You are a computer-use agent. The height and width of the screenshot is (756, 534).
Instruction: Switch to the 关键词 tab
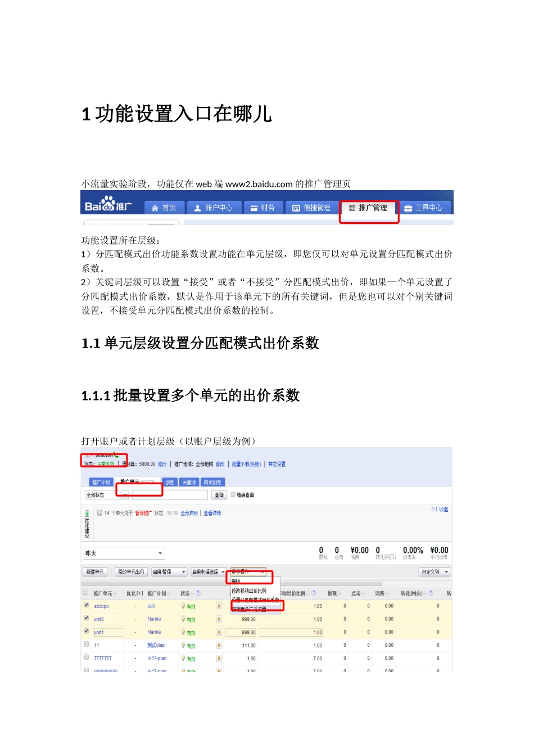tap(189, 482)
